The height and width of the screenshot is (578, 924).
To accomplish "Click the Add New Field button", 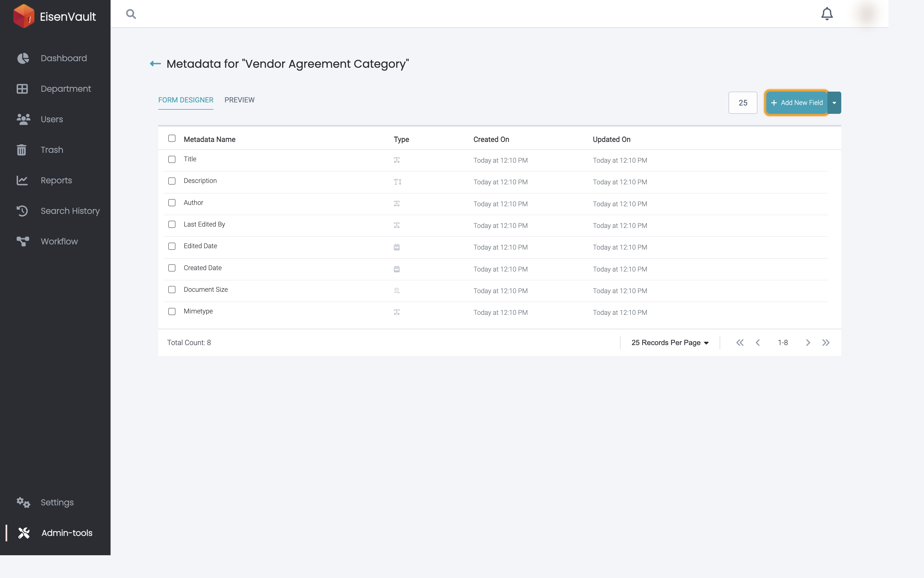I will (797, 103).
